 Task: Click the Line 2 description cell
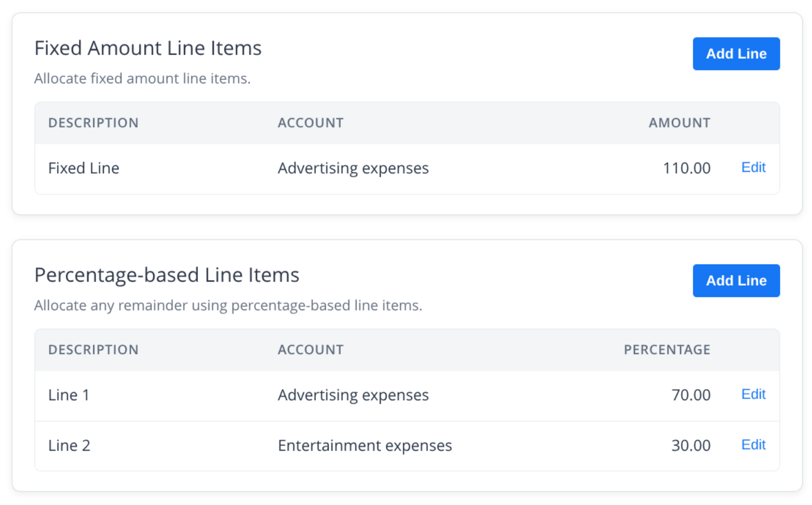tap(69, 446)
